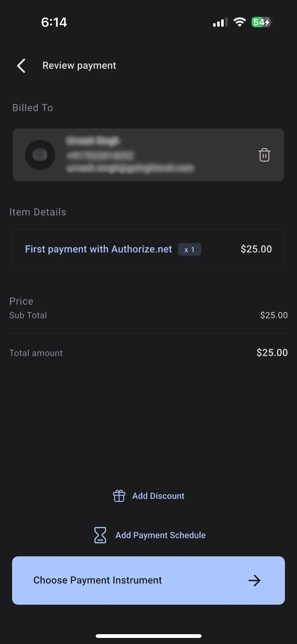Tap the Sub Total row amount
297x644 pixels.
274,315
